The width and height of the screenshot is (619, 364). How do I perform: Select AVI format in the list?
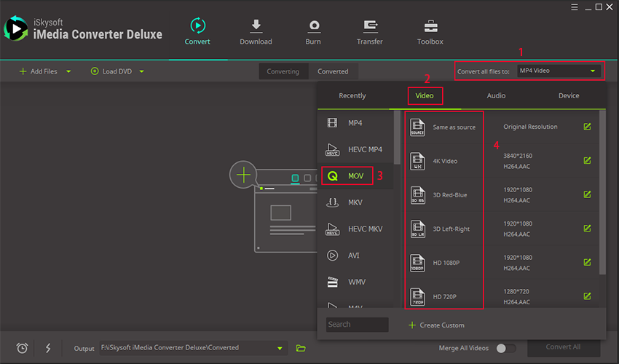tap(355, 256)
